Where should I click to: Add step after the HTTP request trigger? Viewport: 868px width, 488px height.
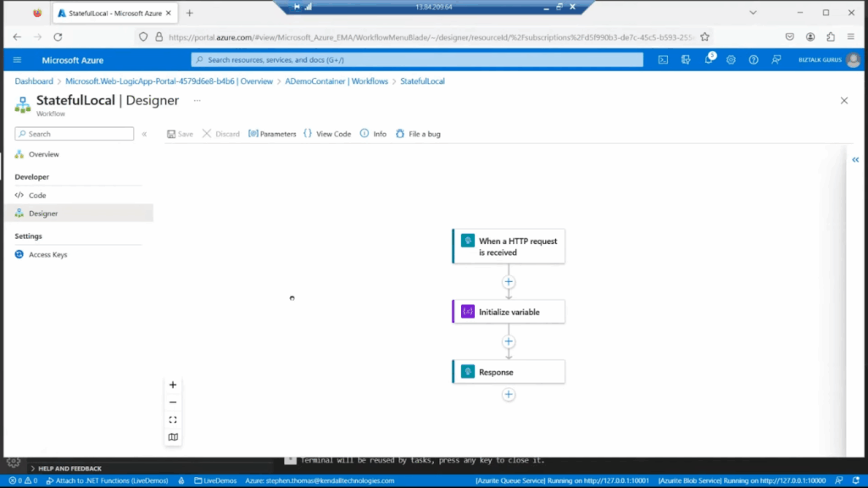click(x=509, y=281)
